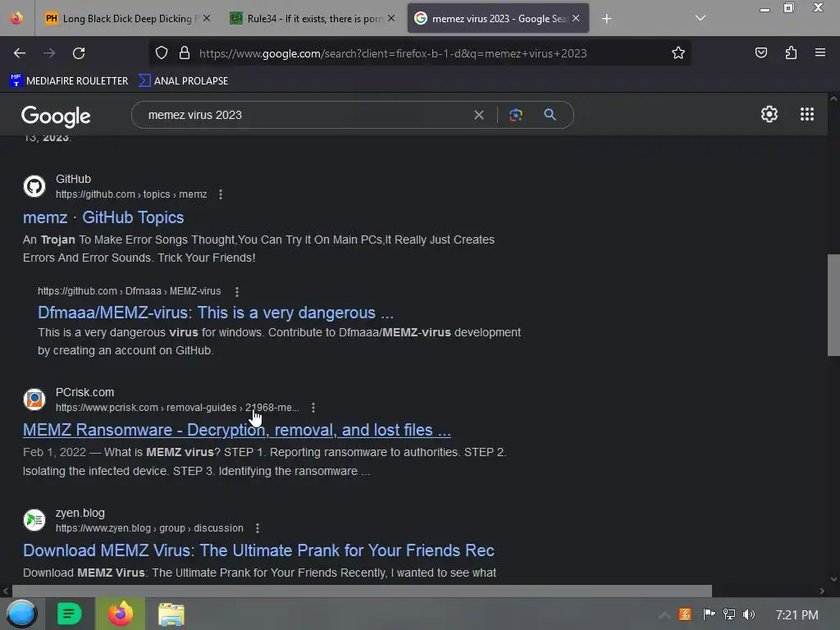Click the forward navigation arrow
The image size is (840, 630).
click(x=49, y=53)
